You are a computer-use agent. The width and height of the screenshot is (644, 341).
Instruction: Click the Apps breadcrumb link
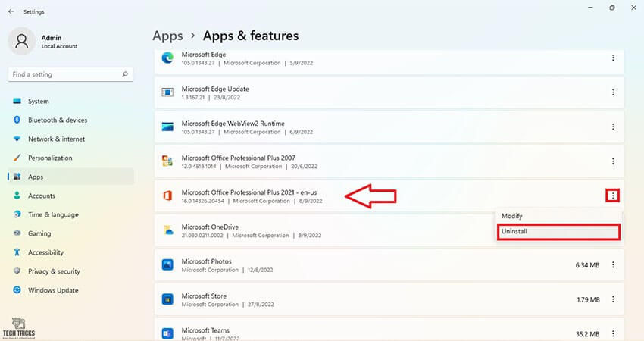click(x=167, y=36)
